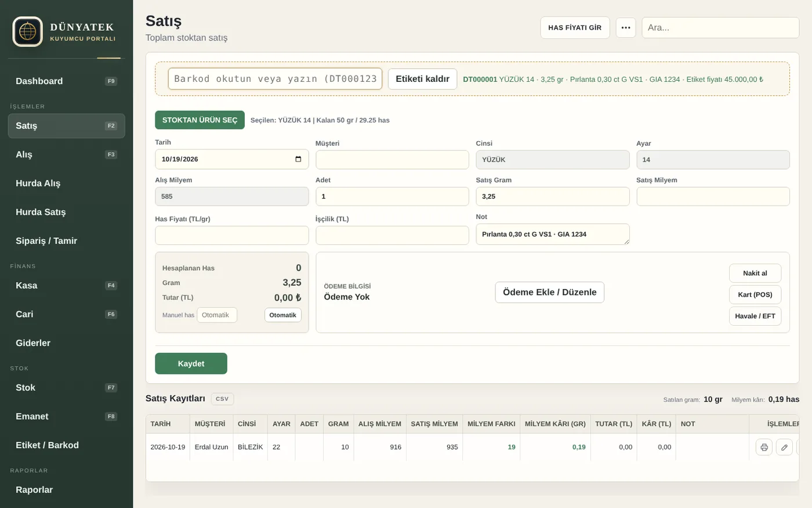Click Ödeme Ekle / Düzenle
Viewport: 812px width, 508px height.
pyautogui.click(x=550, y=293)
